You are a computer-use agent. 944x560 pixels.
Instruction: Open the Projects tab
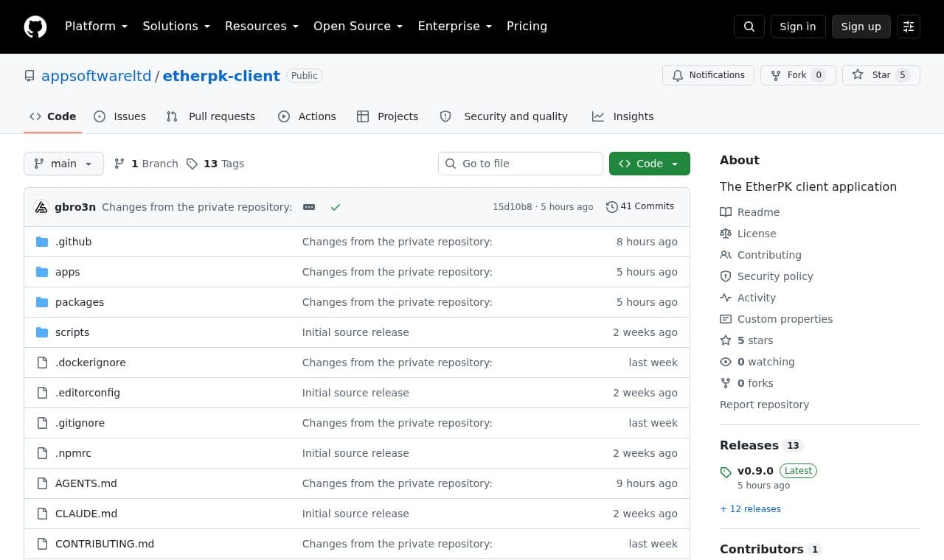(x=387, y=116)
